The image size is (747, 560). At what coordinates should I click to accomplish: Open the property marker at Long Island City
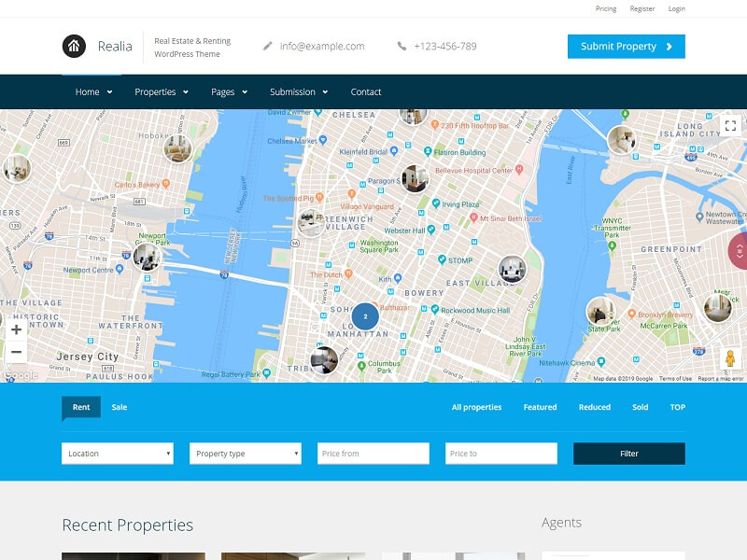622,139
